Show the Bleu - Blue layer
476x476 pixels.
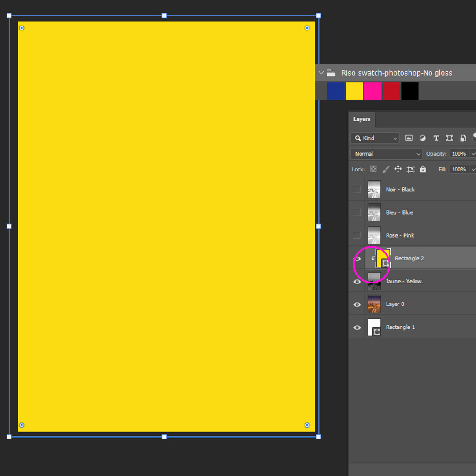[357, 212]
